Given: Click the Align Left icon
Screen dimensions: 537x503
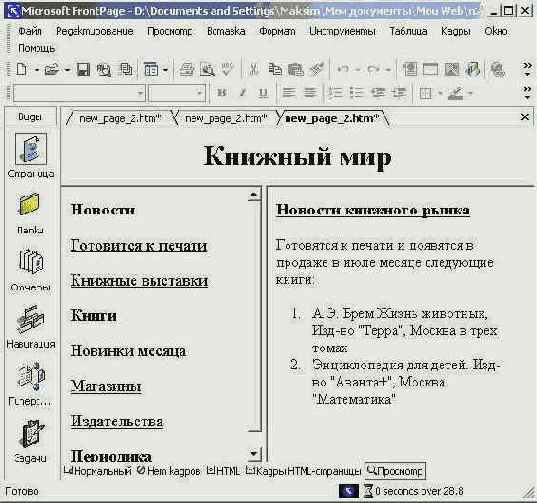Looking at the screenshot, I should point(289,93).
